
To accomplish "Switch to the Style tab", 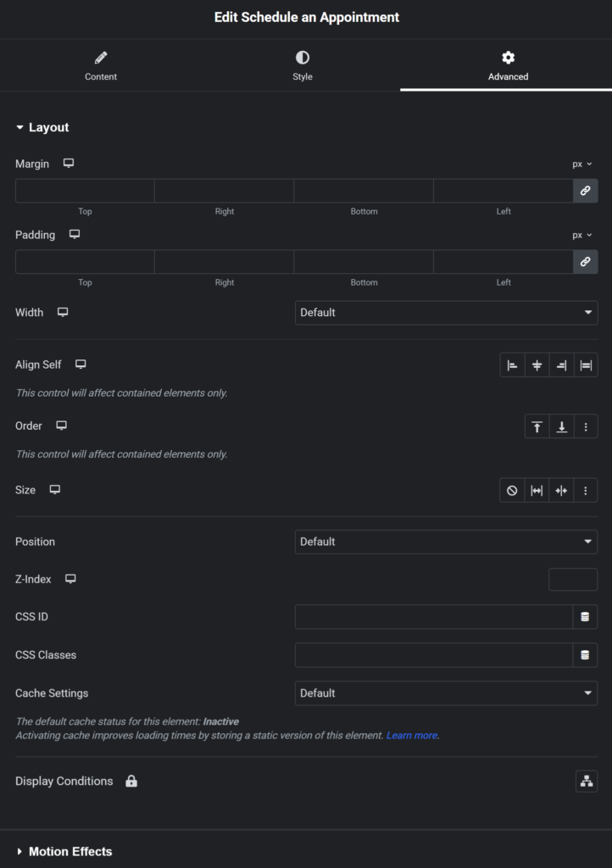I will [x=302, y=66].
